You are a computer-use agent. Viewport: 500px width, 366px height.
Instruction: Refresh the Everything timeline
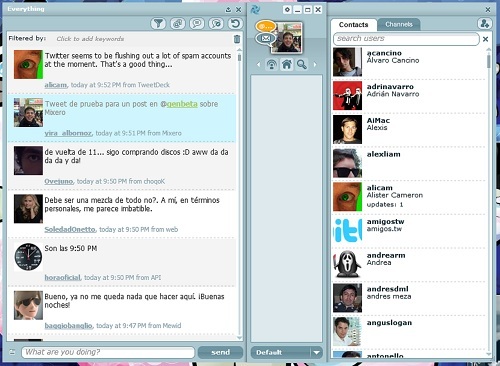235,23
